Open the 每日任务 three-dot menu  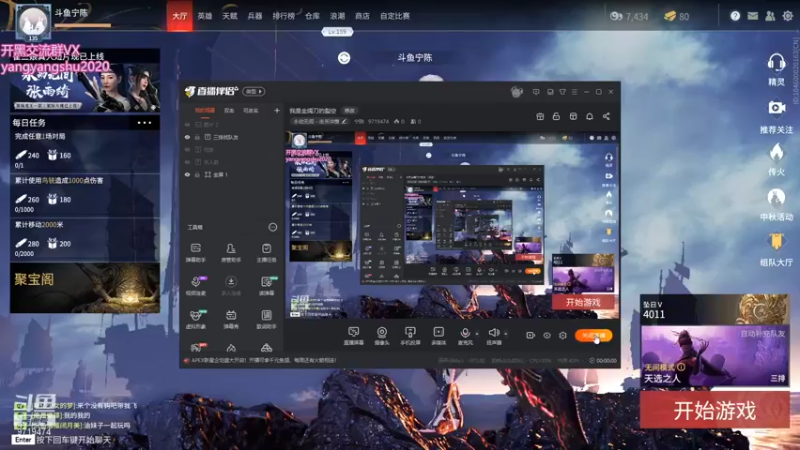(144, 123)
